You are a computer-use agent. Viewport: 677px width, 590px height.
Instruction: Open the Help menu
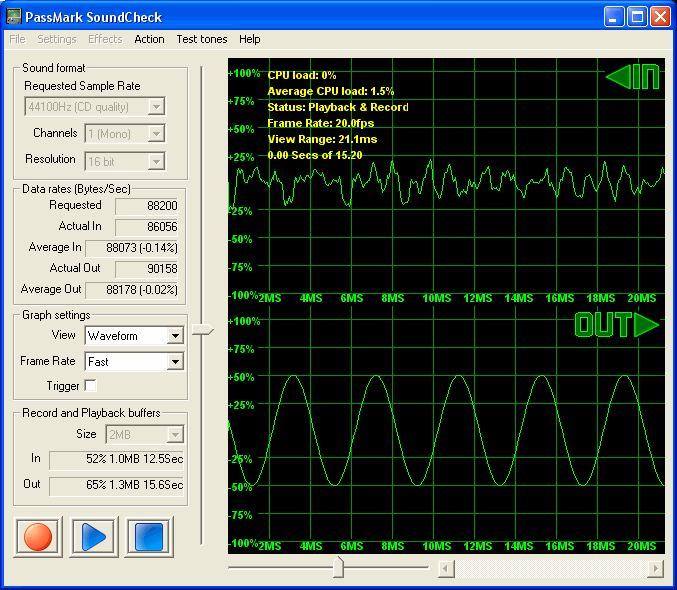coord(249,39)
